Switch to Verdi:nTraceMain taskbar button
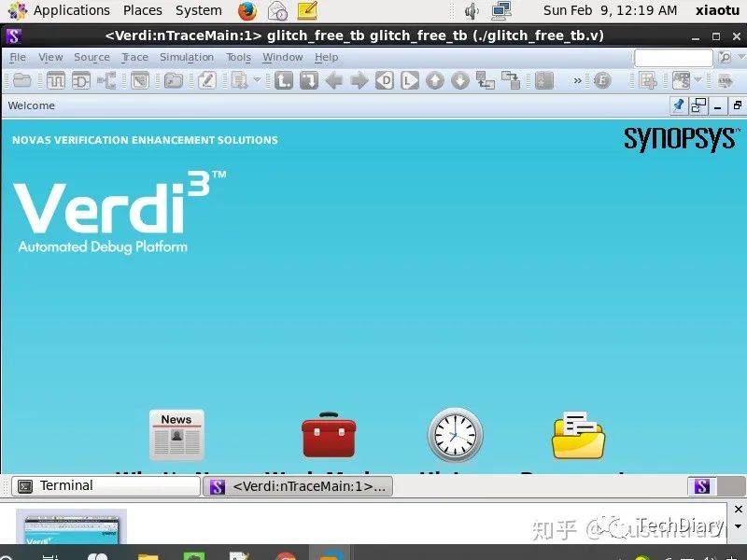 [298, 486]
